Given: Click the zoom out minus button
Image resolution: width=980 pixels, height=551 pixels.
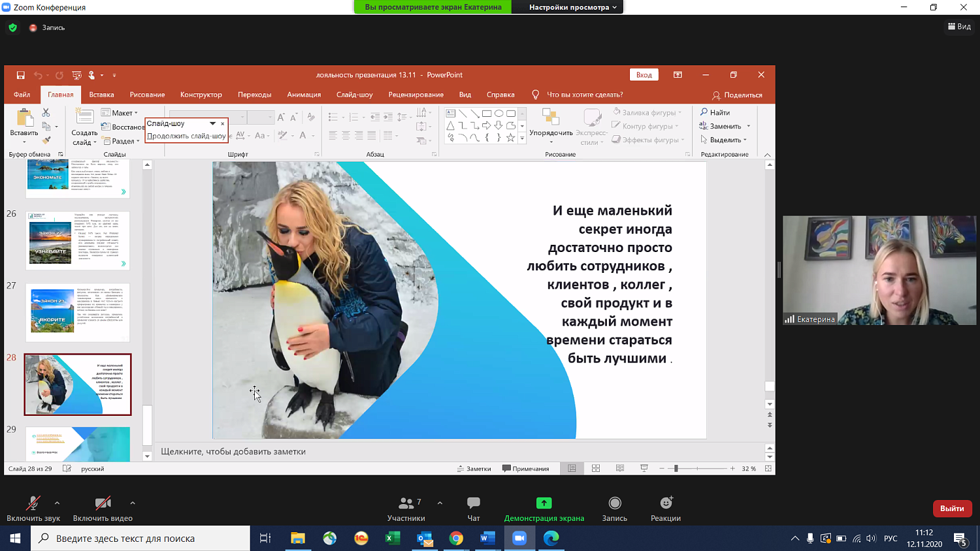Looking at the screenshot, I should 662,469.
